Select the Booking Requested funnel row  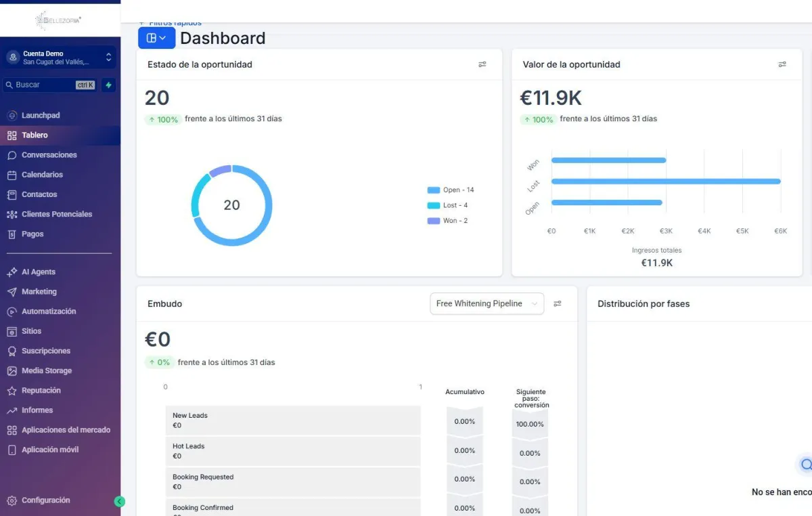point(293,481)
